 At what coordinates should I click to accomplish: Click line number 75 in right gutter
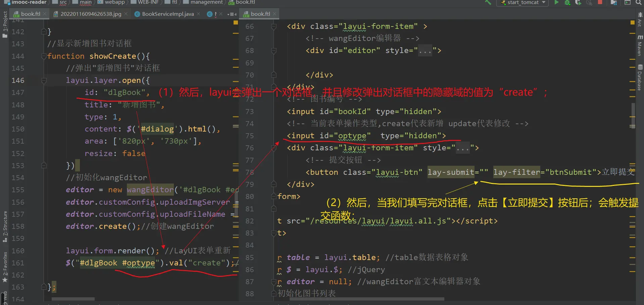click(x=250, y=136)
